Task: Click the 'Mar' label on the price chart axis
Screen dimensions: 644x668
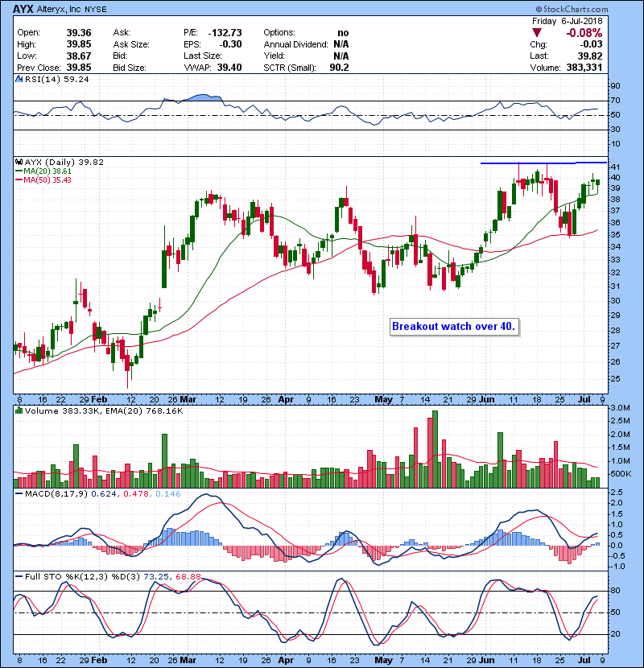Action: tap(188, 400)
